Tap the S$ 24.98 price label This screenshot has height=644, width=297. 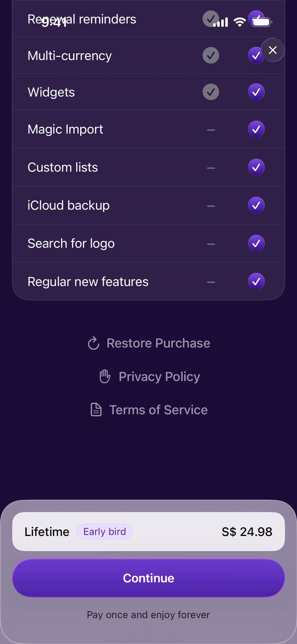247,532
